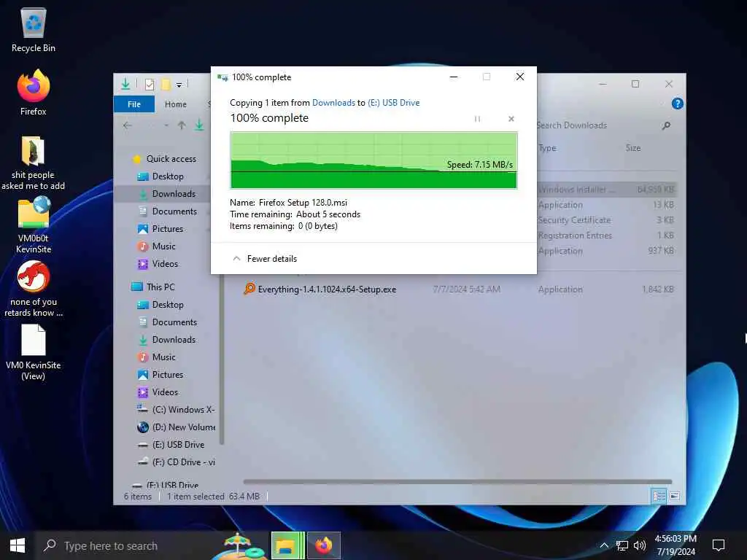Open recent locations dropdown arrow
The width and height of the screenshot is (747, 560).
(166, 125)
